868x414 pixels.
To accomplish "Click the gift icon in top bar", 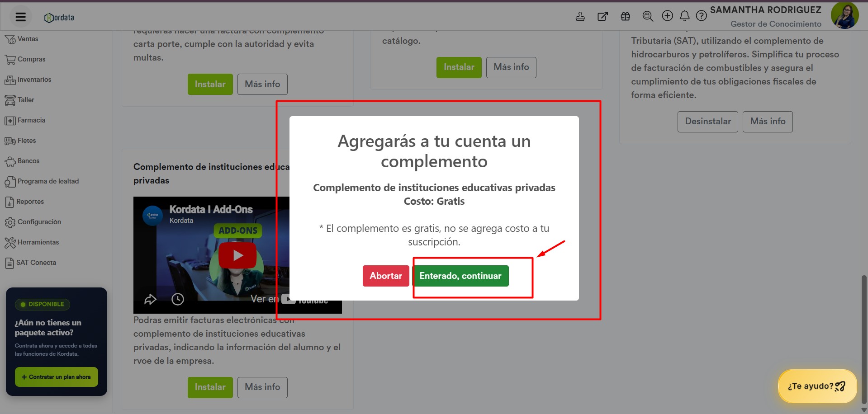I will (x=625, y=16).
